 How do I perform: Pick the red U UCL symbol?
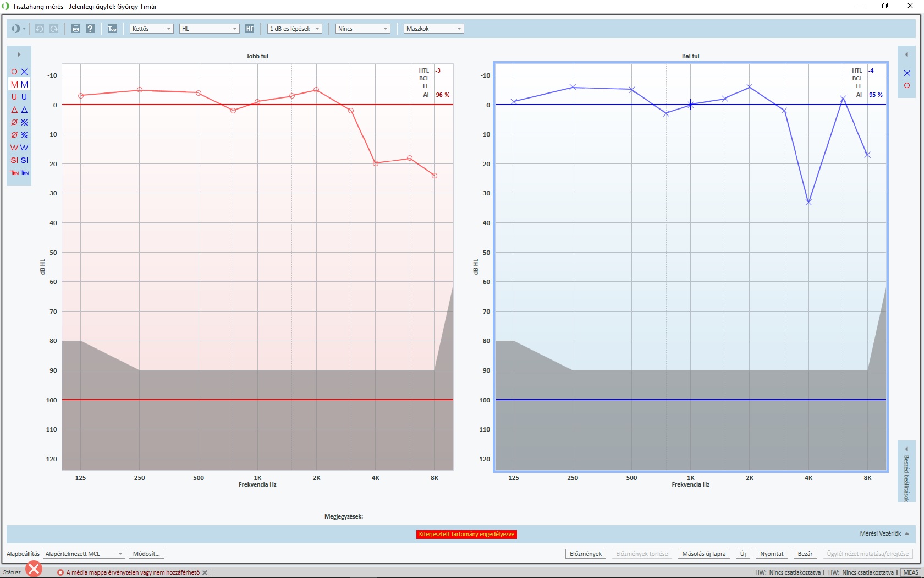14,97
